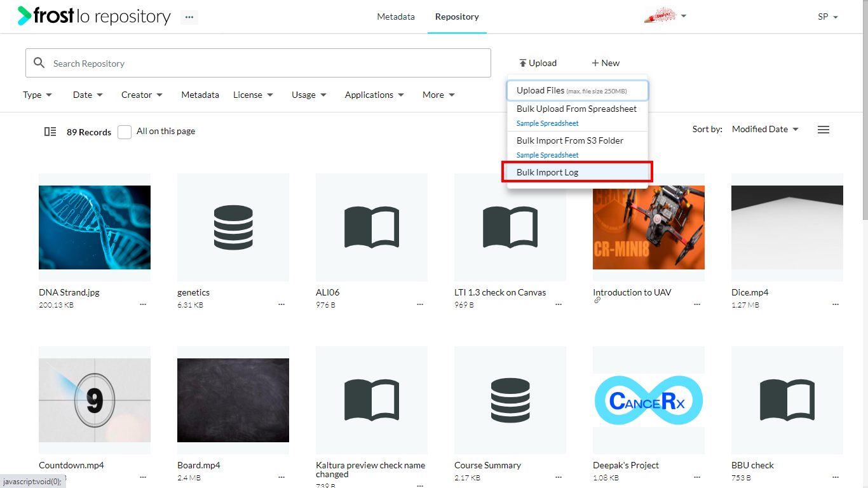Expand the Usage filter dropdown
This screenshot has height=488, width=868.
(x=309, y=95)
